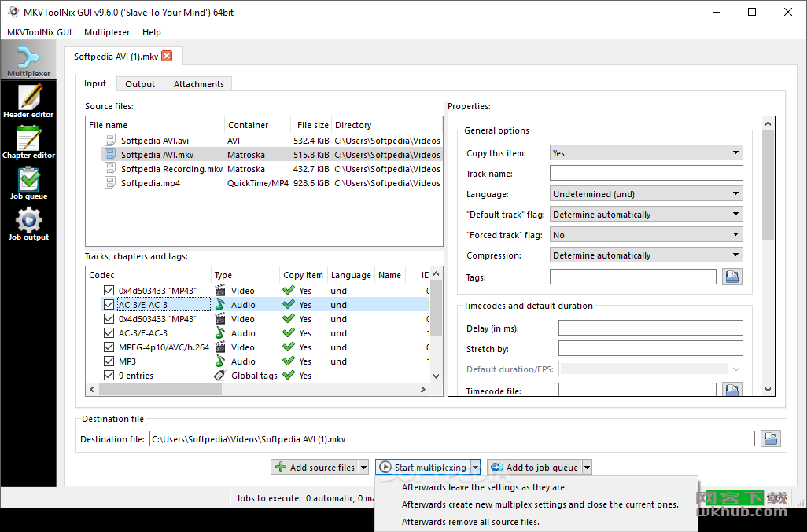Open the Compression dropdown
Screen dimensions: 807x532
[x=646, y=255]
